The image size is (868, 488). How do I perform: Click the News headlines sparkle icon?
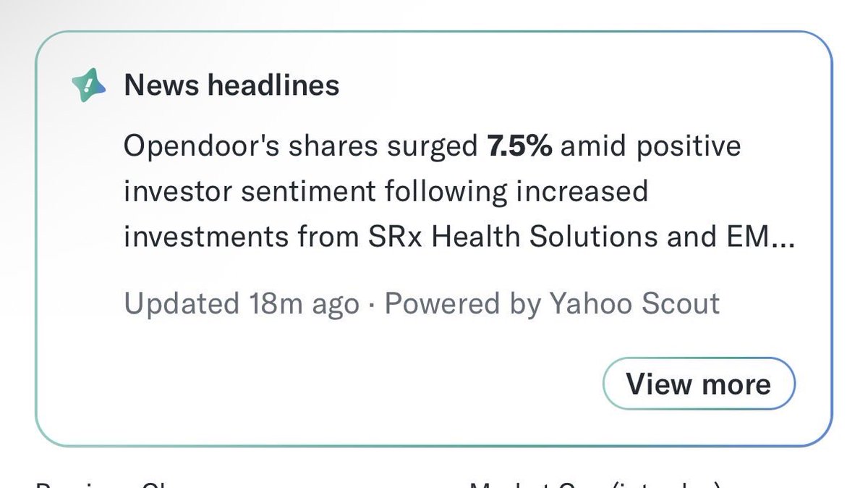89,86
